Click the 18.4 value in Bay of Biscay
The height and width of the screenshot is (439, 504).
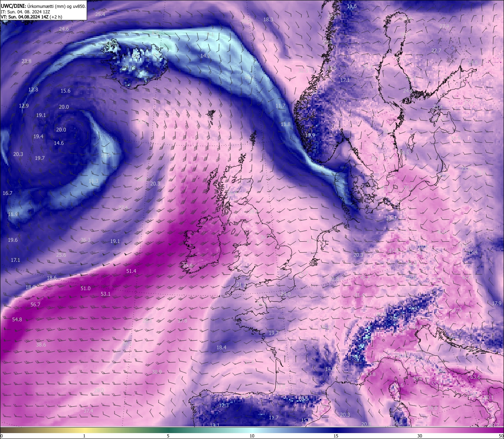click(221, 347)
